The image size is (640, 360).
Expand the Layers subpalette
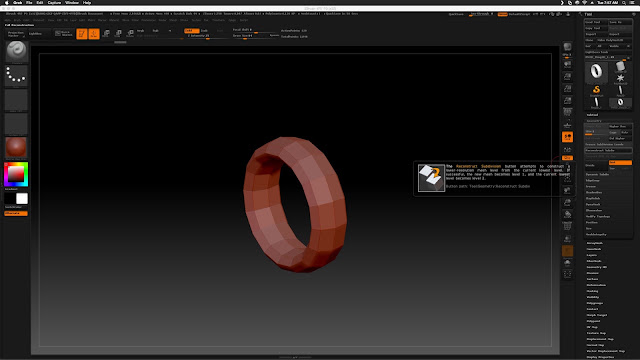[592, 255]
